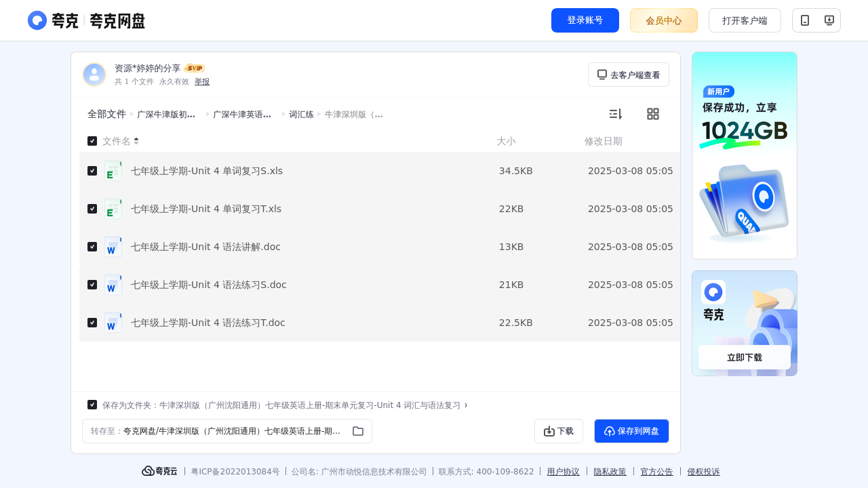Uncheck 七年级上学期-Unit 4 语法练习S.doc
The image size is (868, 488).
pyautogui.click(x=92, y=285)
